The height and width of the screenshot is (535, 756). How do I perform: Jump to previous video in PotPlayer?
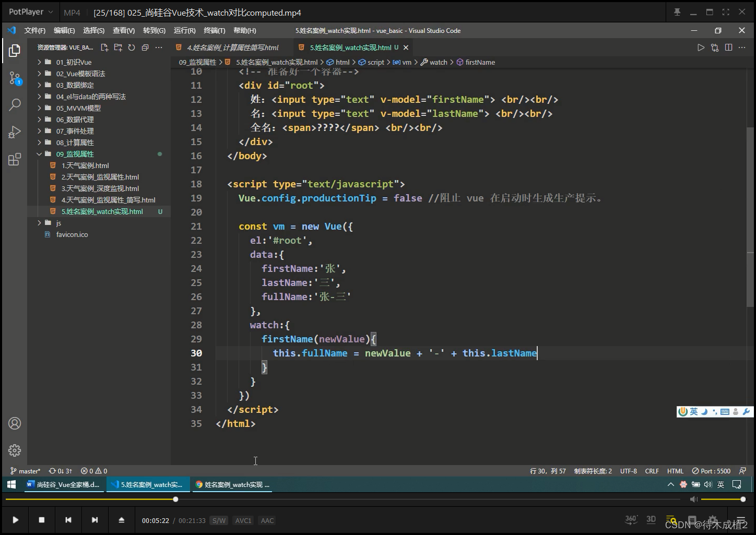(68, 520)
